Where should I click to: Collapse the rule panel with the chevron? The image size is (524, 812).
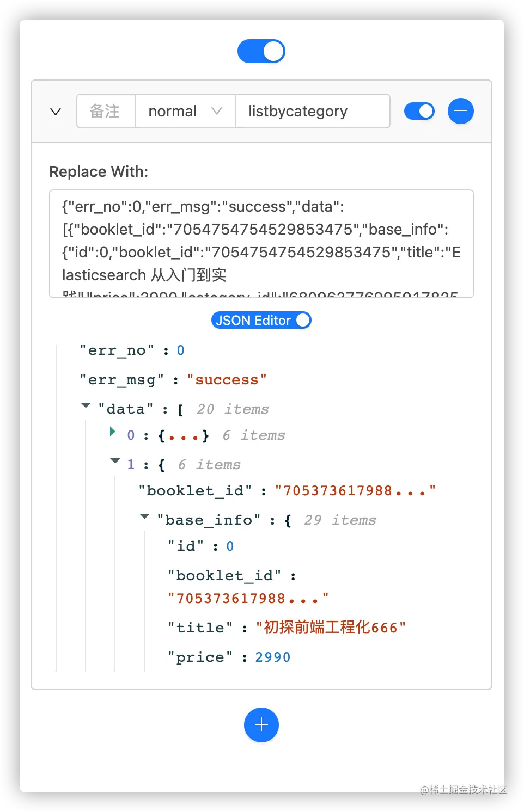(56, 112)
